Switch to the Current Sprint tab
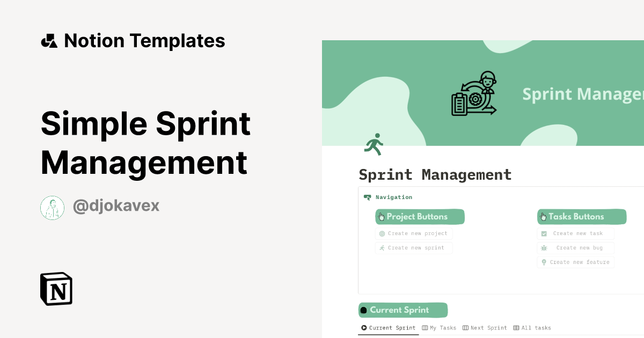Viewport: 644px width, 338px height. 388,328
